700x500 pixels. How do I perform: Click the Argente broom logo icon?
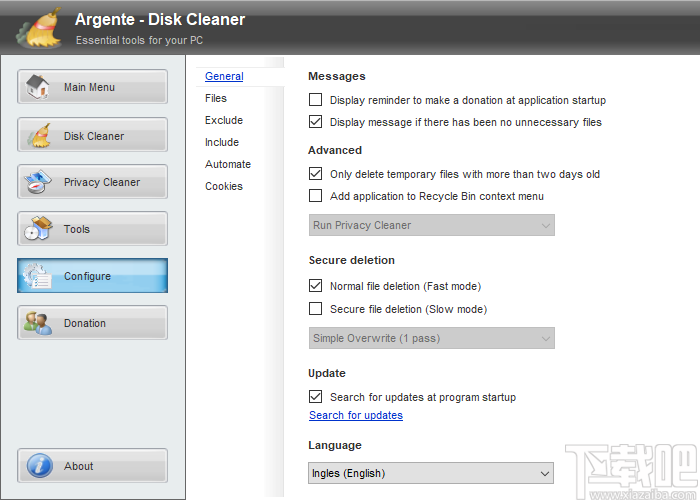tap(38, 29)
